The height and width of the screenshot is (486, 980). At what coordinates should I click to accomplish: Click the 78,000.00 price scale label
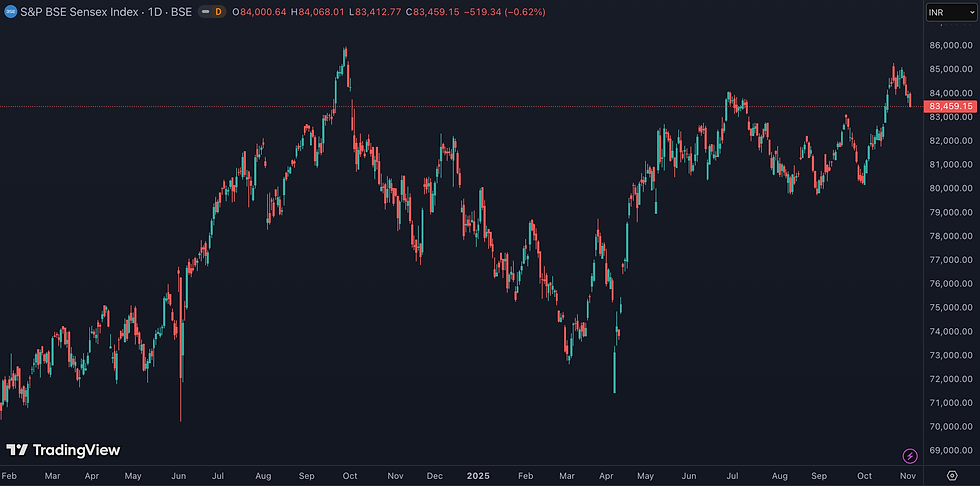point(951,236)
